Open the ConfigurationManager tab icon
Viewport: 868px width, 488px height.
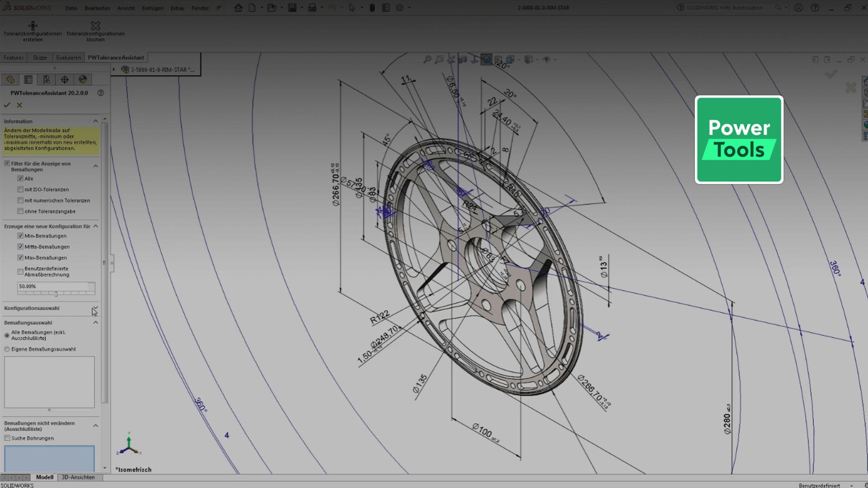(x=46, y=80)
